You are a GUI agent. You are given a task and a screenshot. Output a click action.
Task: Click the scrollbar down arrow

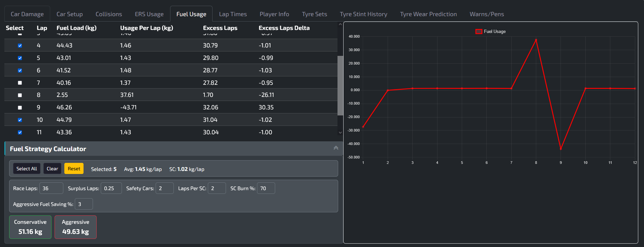(340, 133)
